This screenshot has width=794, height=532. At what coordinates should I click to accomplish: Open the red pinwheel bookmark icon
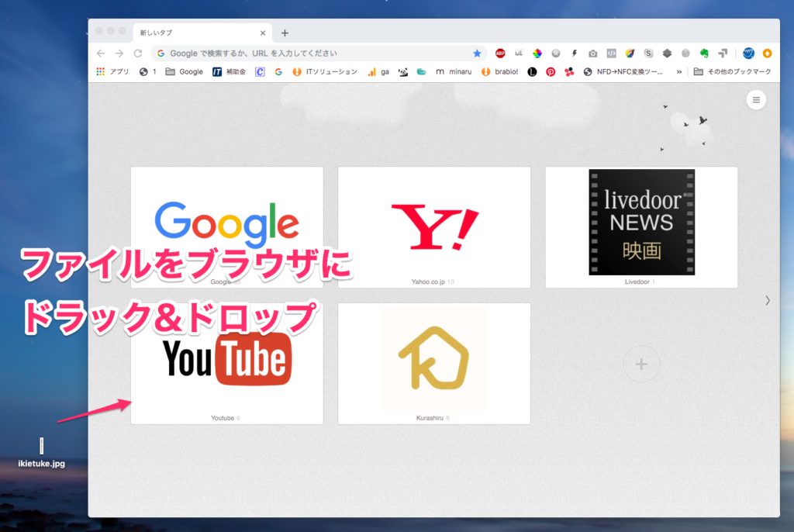(569, 71)
